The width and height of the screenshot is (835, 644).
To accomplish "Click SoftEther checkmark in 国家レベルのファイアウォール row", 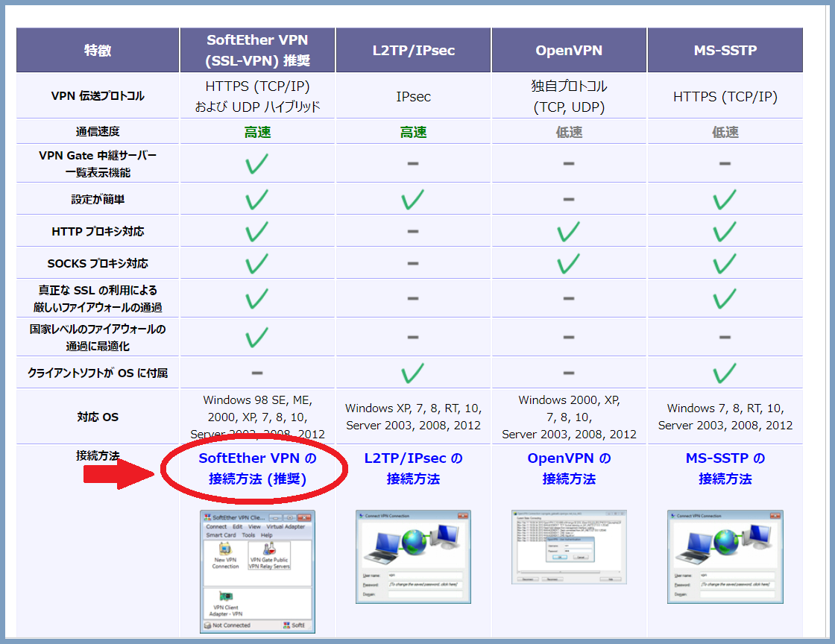I will coord(257,337).
